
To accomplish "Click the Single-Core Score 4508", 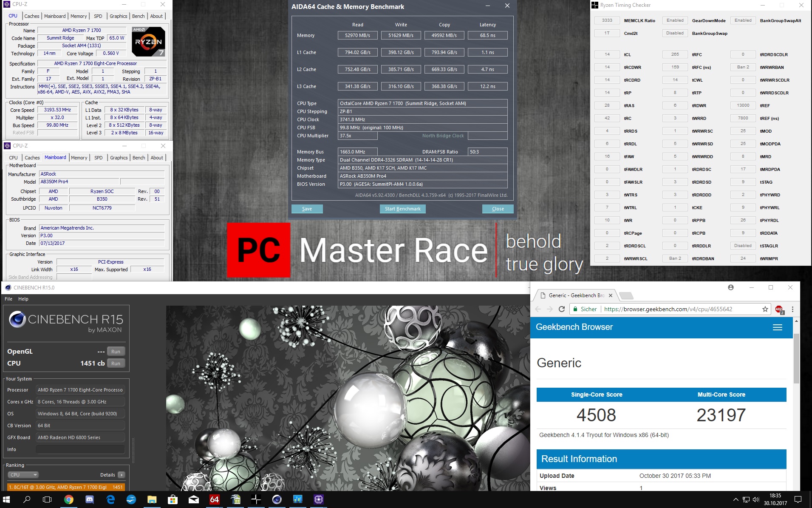I will coord(596,415).
